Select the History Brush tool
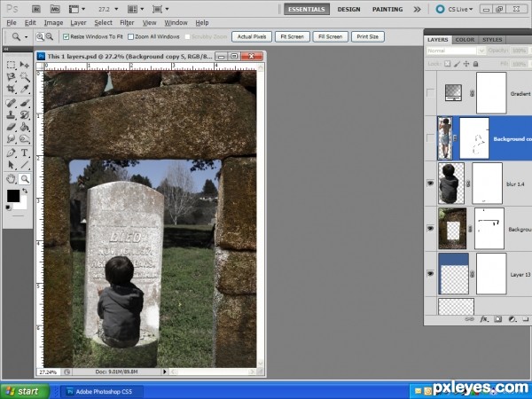 pyautogui.click(x=25, y=114)
